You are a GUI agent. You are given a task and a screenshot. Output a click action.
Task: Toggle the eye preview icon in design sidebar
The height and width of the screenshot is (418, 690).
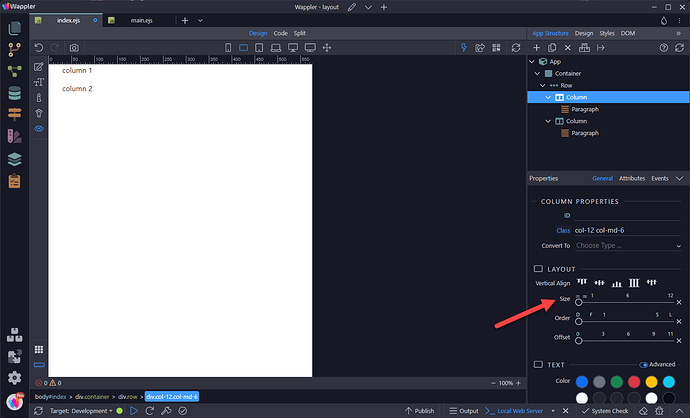point(39,129)
